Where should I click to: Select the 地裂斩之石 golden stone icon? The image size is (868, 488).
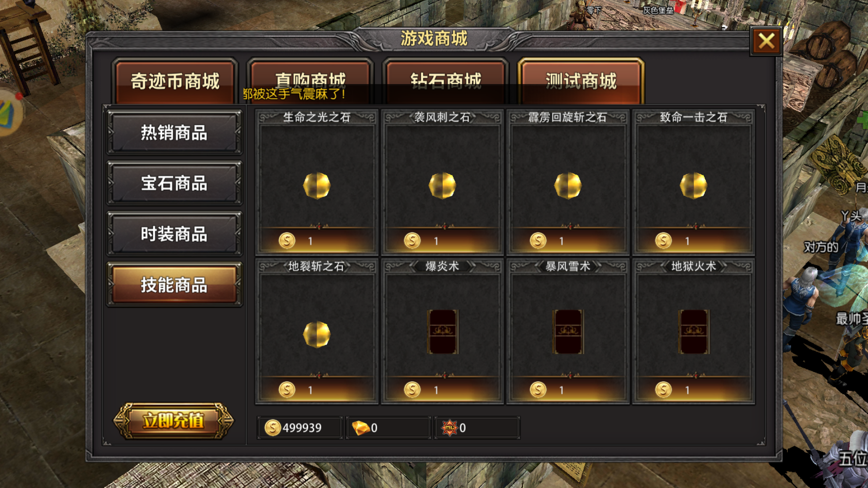[x=316, y=335]
